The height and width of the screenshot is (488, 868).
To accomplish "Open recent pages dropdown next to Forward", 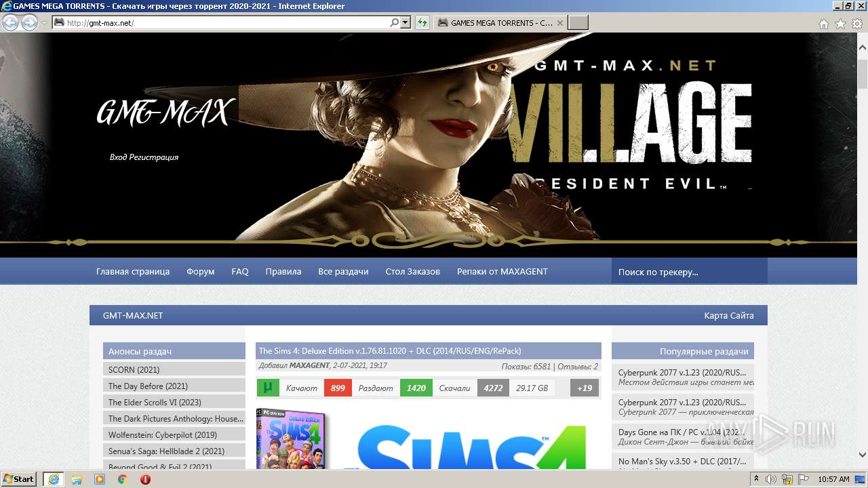I will coord(44,22).
